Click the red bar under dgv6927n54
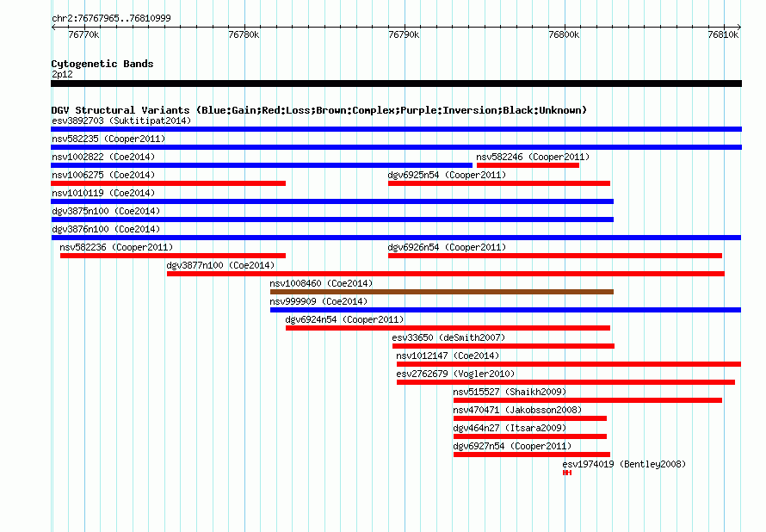Viewport: 766px width, 532px height. 532,455
